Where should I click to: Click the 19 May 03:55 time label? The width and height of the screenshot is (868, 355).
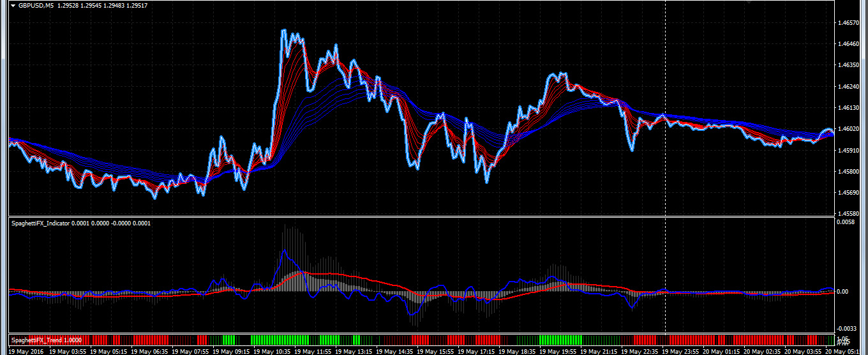68,351
